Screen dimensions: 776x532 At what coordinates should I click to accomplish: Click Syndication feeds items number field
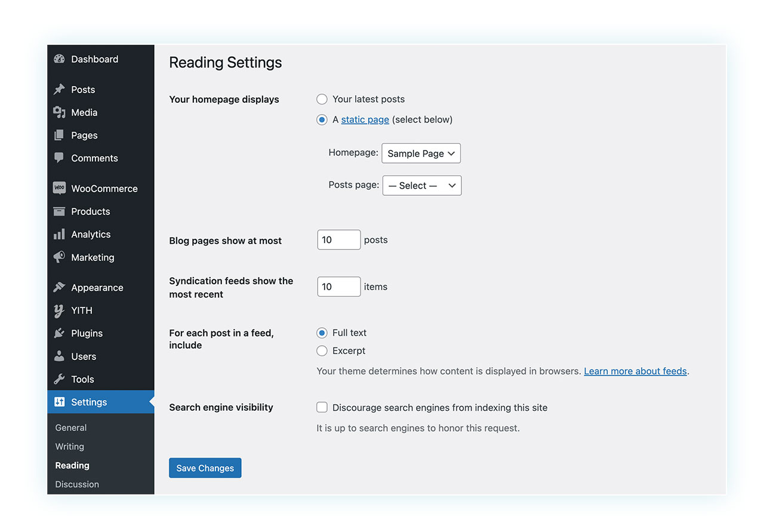pos(339,287)
